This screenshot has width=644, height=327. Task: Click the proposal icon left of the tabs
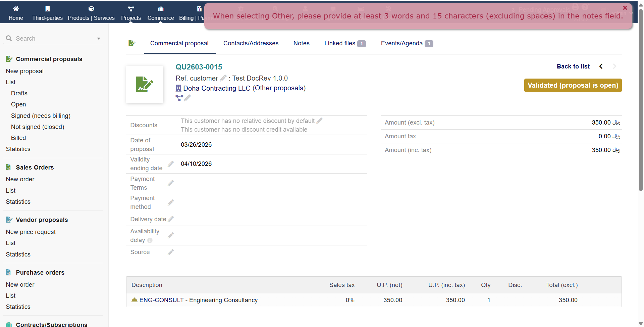[132, 43]
